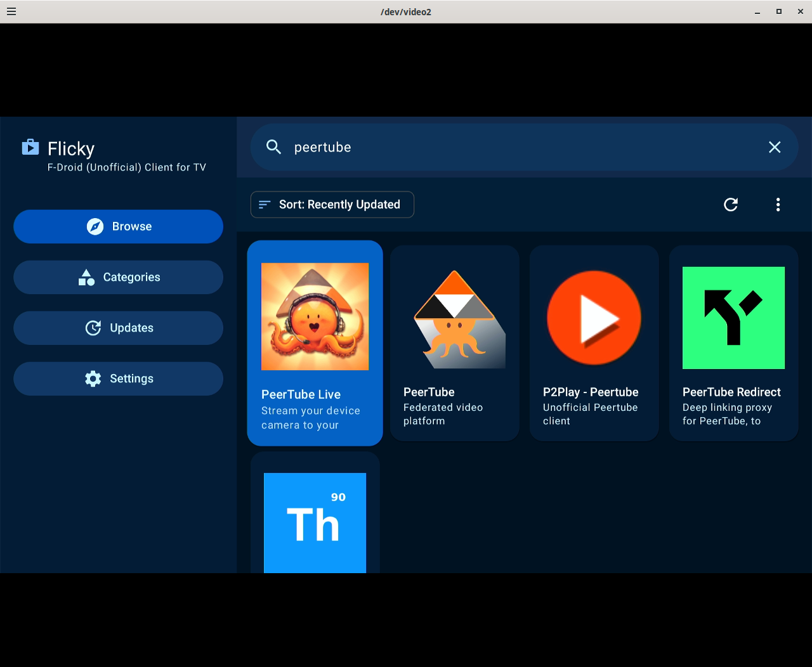Open the Sort: Recently Updated dropdown
812x667 pixels.
(x=332, y=204)
